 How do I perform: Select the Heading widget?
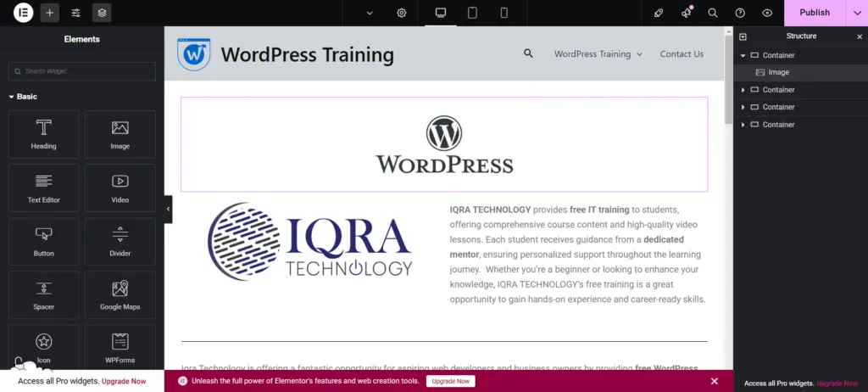44,134
